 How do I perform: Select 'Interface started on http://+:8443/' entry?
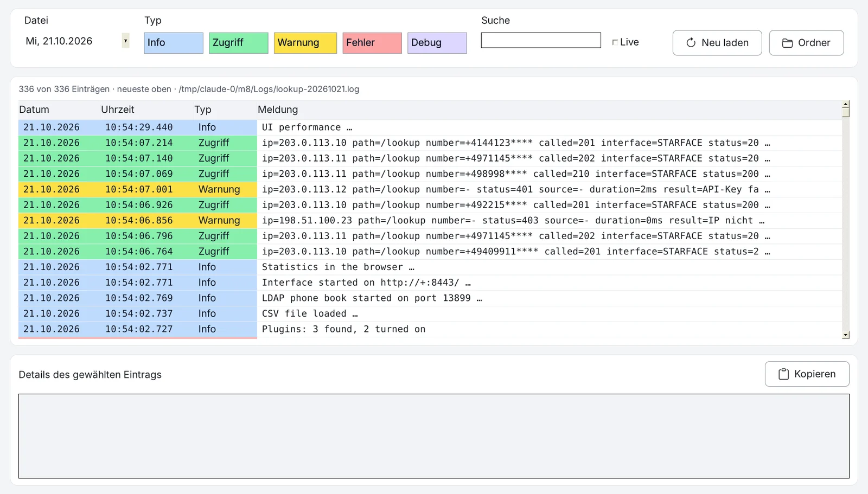(430, 283)
